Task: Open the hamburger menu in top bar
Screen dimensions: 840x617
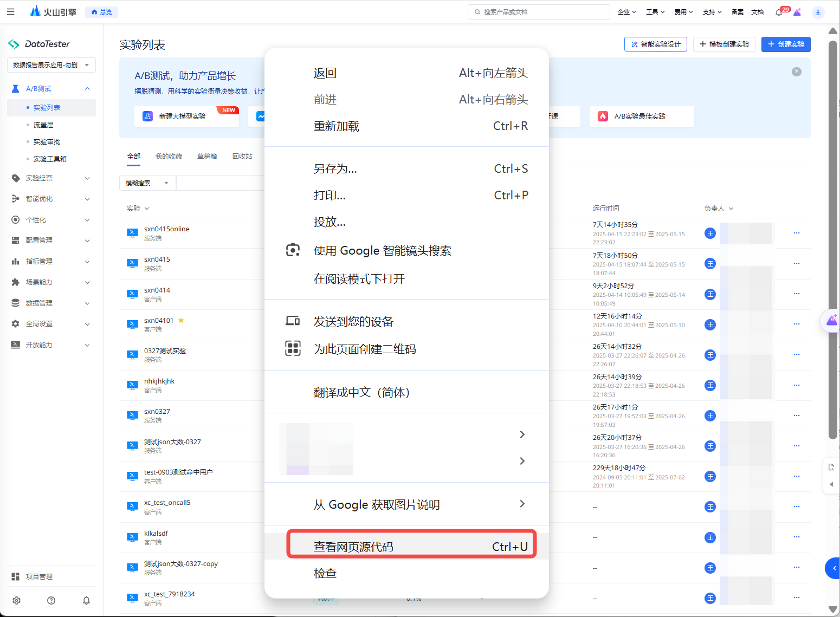Action: pyautogui.click(x=10, y=11)
